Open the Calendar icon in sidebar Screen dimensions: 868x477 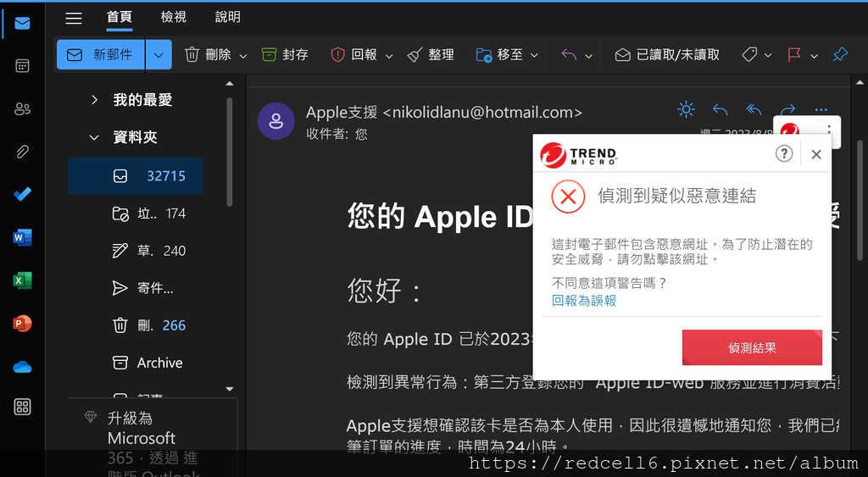22,66
